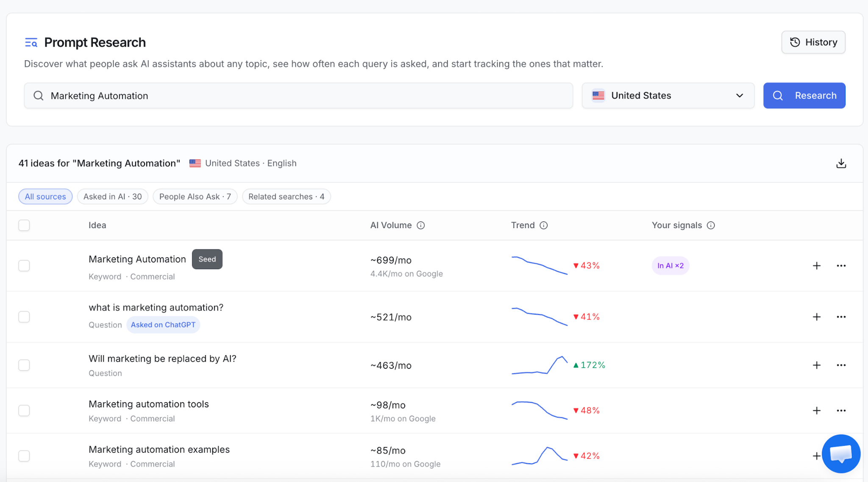Filter by Related searches · 4
Screen dimensions: 868x482
click(x=286, y=196)
